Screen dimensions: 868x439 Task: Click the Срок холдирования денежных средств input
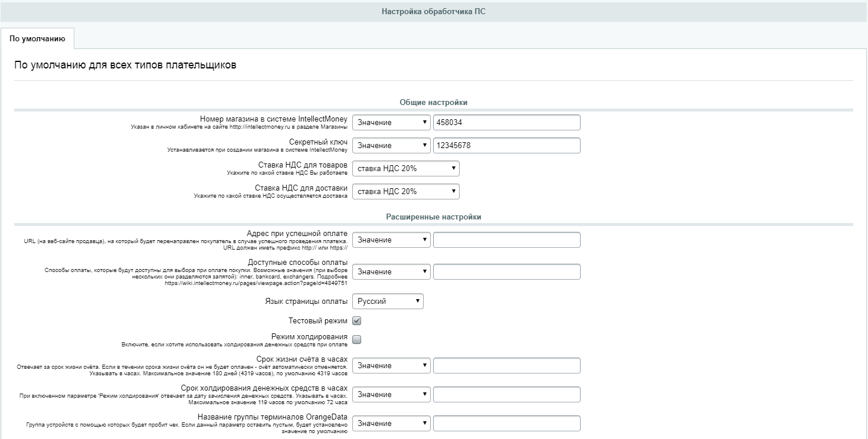tap(506, 394)
